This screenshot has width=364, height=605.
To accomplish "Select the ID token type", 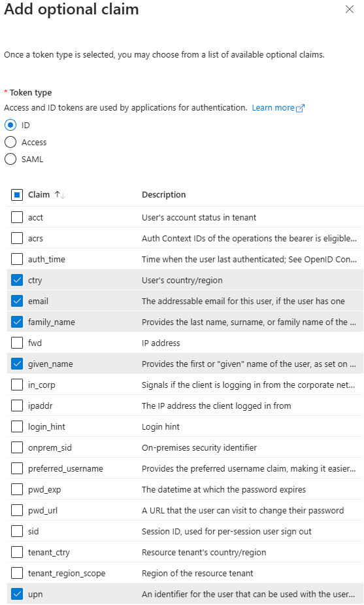I will point(10,125).
